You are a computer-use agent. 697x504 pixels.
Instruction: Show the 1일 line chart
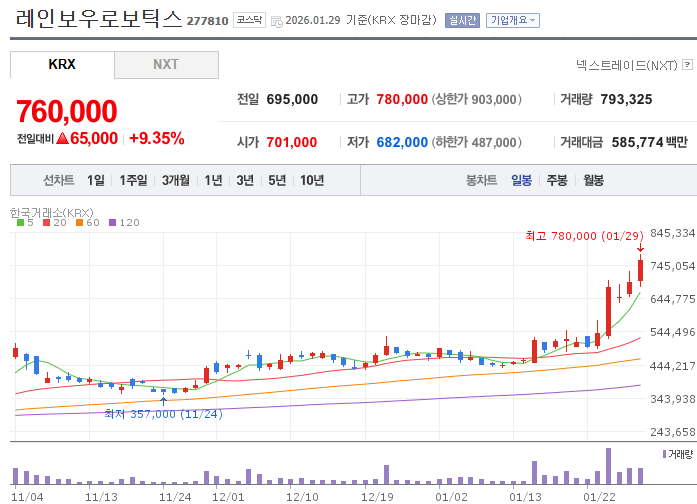[96, 180]
